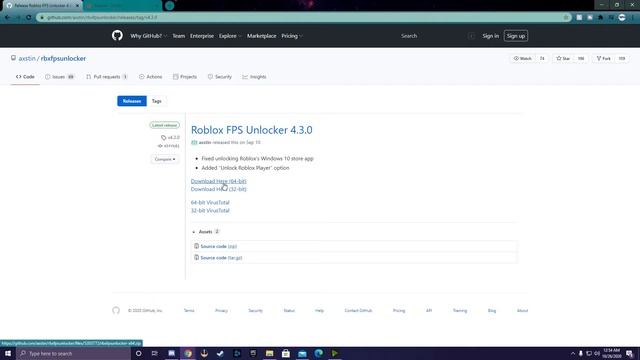Open the Help footer link
Image resolution: width=640 pixels, height=360 pixels.
tap(319, 311)
